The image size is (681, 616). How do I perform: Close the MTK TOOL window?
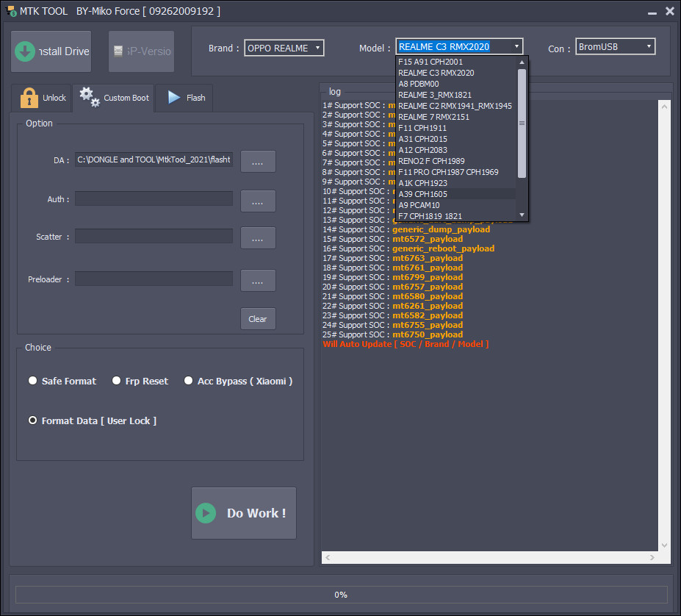click(670, 11)
